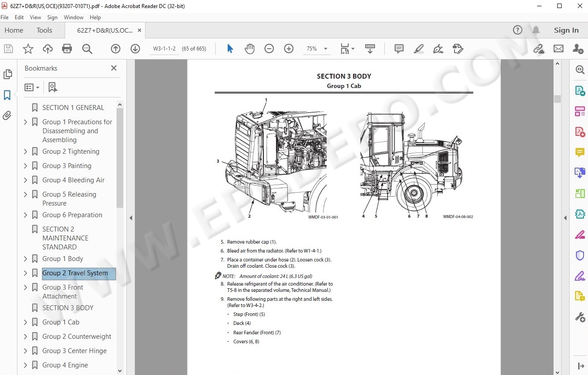Click the upload to cloud icon
588x375 pixels.
click(47, 49)
